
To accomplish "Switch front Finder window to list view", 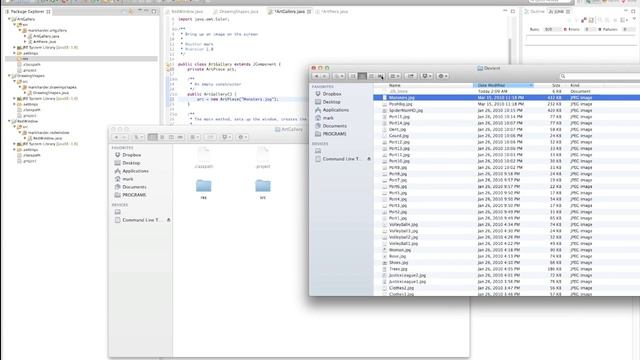I will click(362, 76).
